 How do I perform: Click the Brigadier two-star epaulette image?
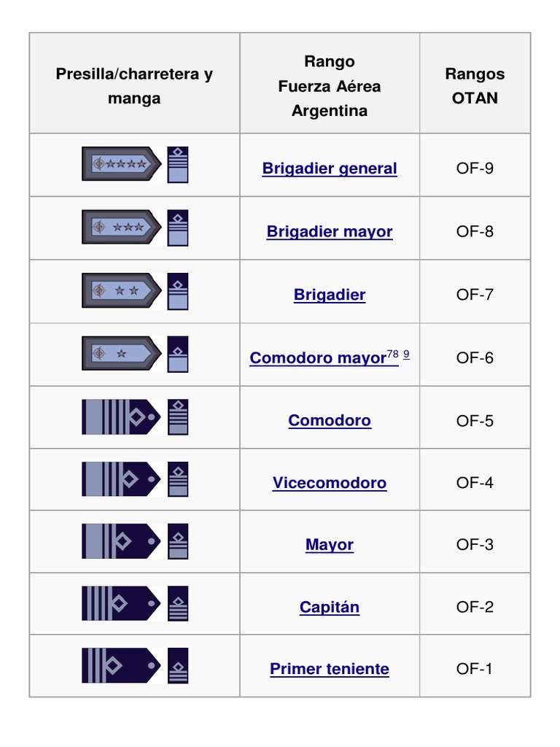[x=122, y=290]
